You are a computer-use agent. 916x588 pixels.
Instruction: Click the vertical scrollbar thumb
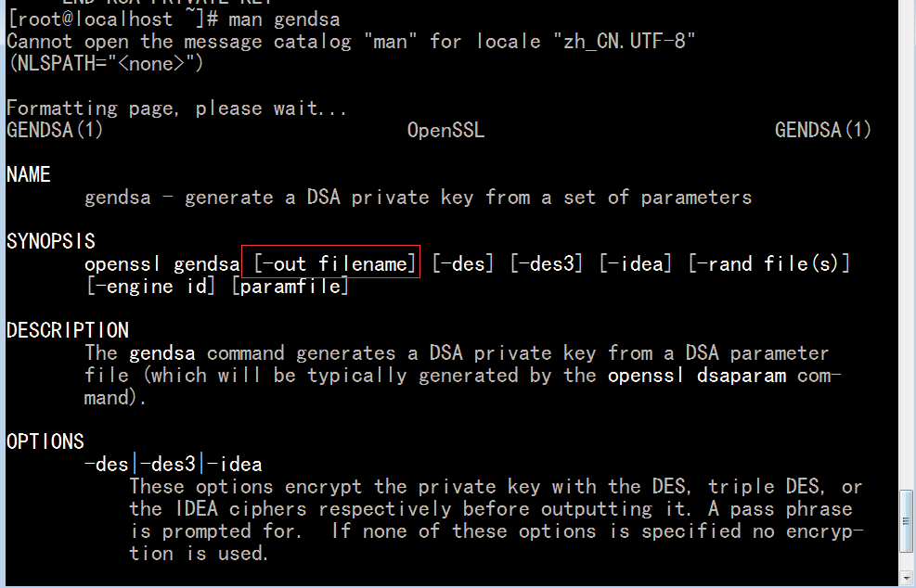(x=906, y=521)
